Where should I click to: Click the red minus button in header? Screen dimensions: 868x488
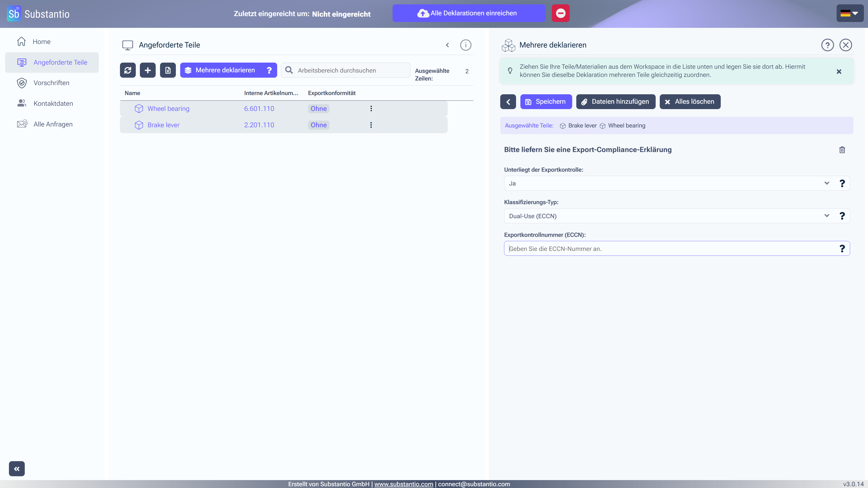point(560,13)
